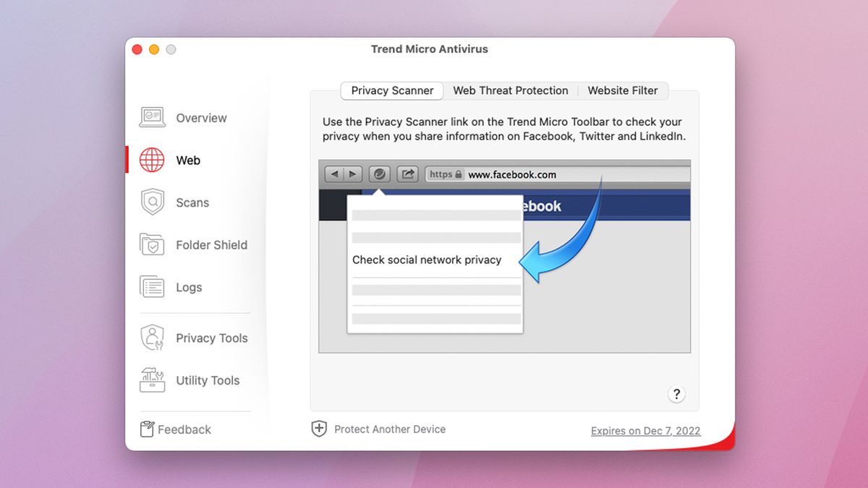Open Folder Shield section label
The width and height of the screenshot is (868, 488).
(x=211, y=245)
